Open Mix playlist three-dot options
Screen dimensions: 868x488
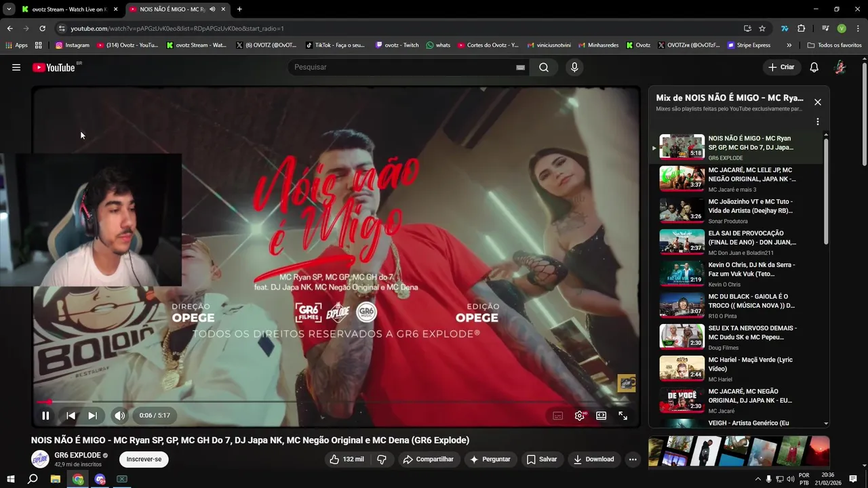pyautogui.click(x=818, y=122)
